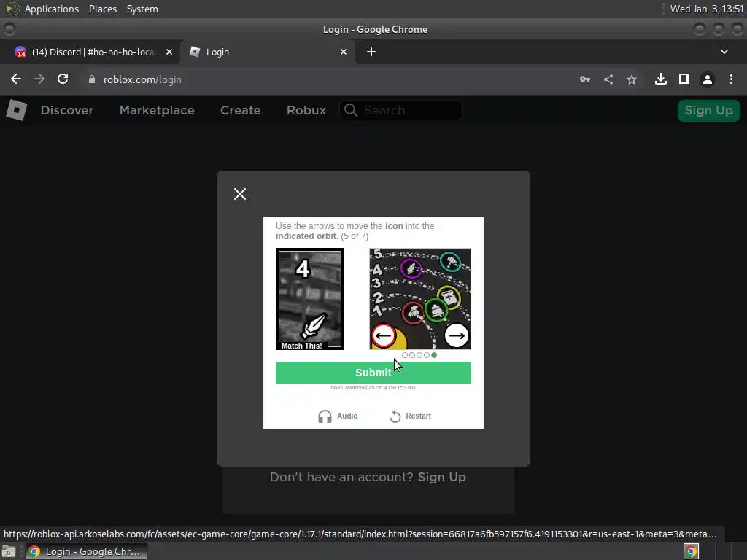Screen dimensions: 747x560
Task: Toggle the Chrome side panel
Action: click(684, 79)
